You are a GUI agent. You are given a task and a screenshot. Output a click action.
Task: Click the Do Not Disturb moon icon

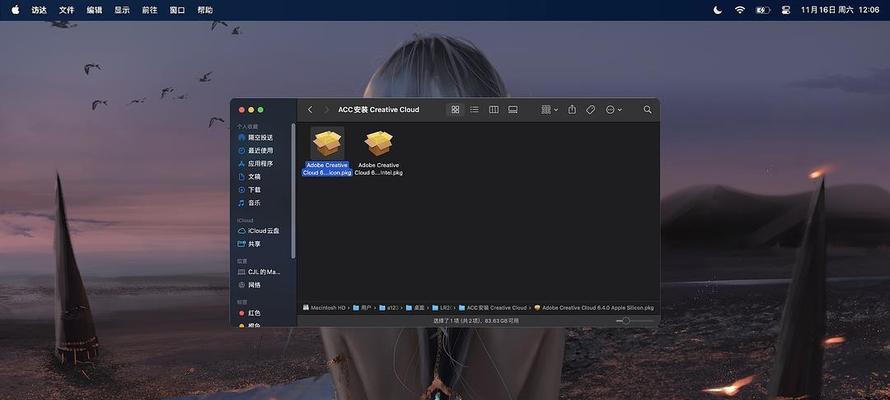pos(717,10)
